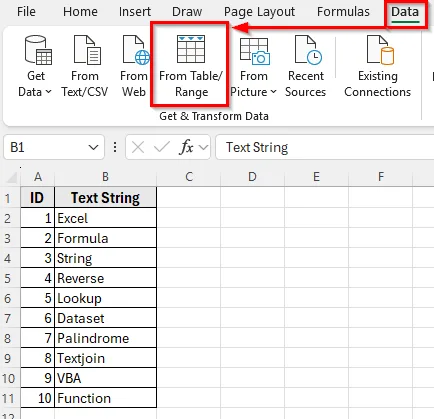
Task: Select row 5 header
Action: coord(10,278)
